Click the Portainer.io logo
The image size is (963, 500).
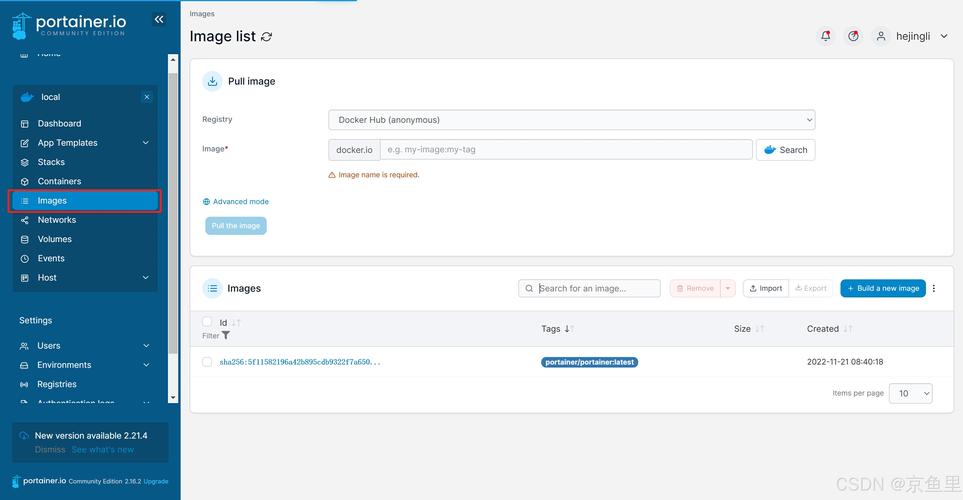tap(69, 25)
